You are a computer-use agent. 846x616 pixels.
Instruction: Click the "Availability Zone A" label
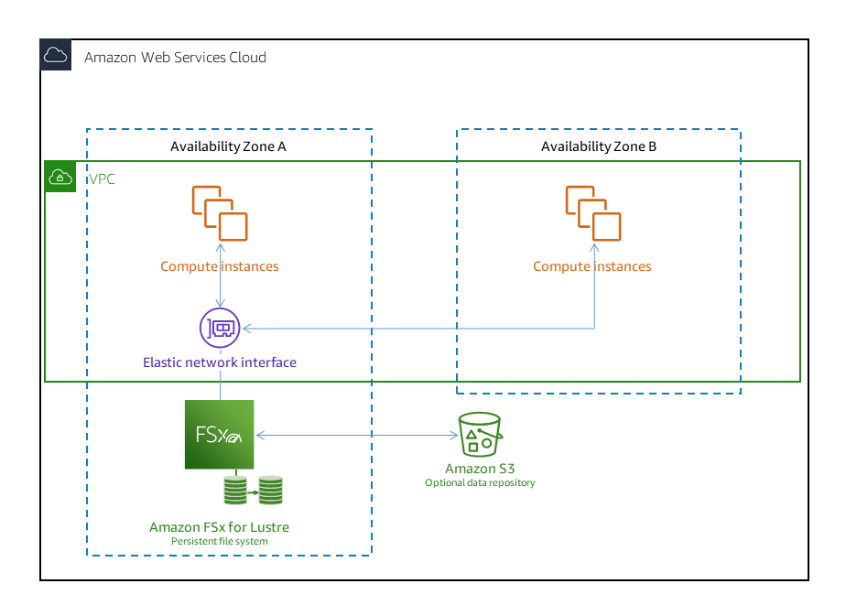click(x=228, y=146)
